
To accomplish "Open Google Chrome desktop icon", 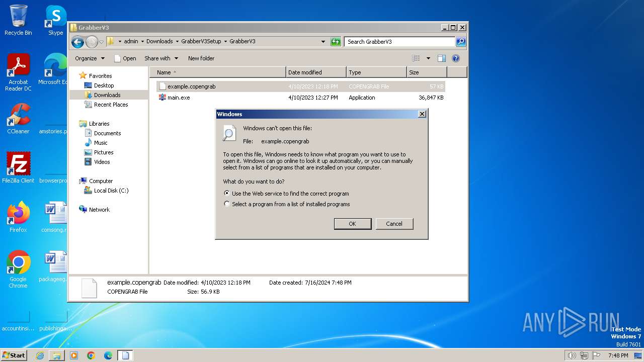I will (x=18, y=269).
